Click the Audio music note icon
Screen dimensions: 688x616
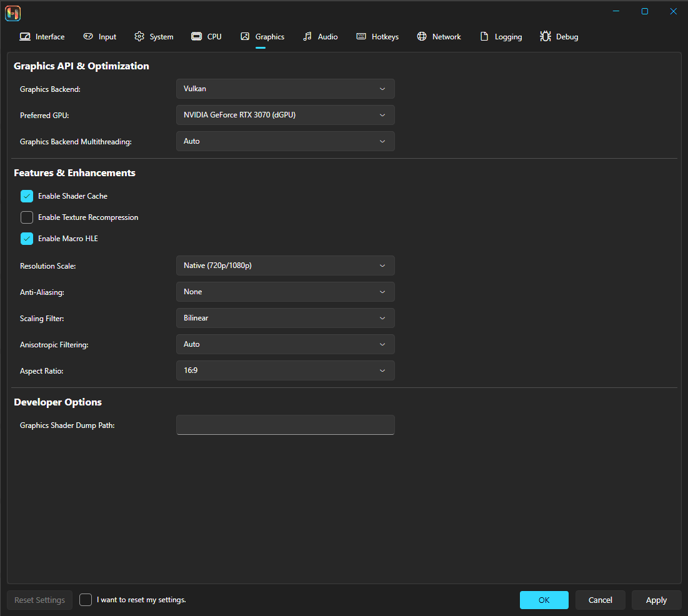pyautogui.click(x=307, y=36)
